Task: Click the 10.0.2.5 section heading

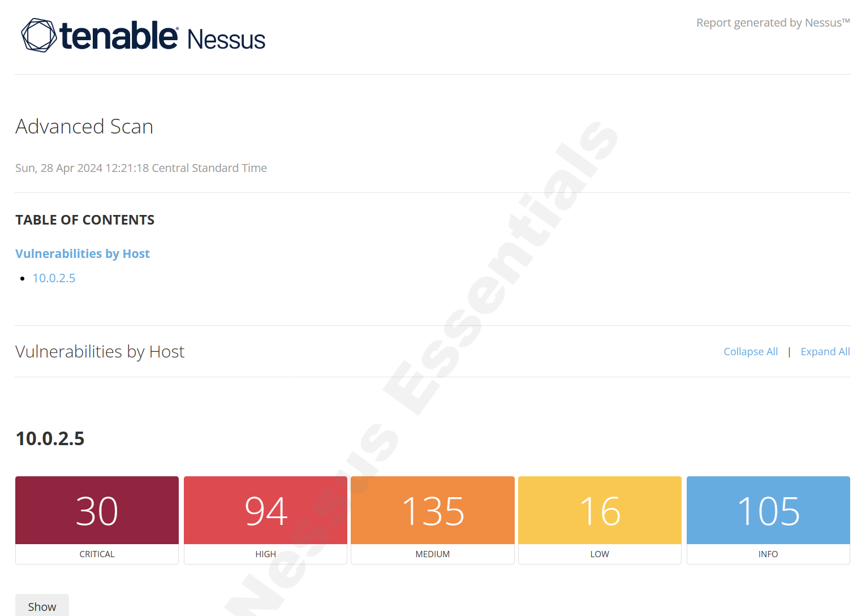Action: pyautogui.click(x=50, y=438)
